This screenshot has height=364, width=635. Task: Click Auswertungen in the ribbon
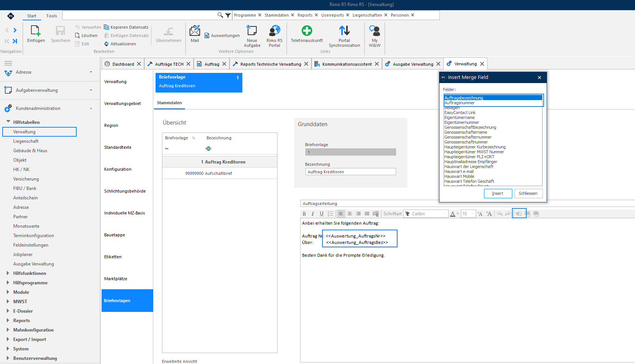[222, 35]
